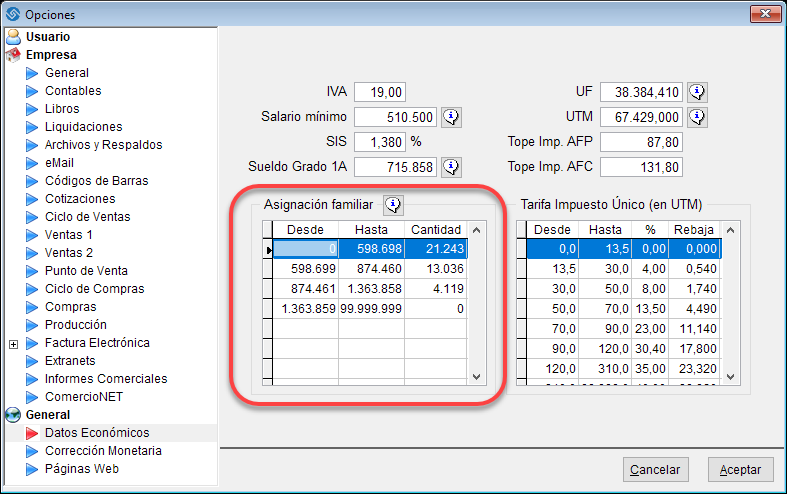This screenshot has width=787, height=494.
Task: Open Ciclo de Ventas options
Action: click(87, 217)
